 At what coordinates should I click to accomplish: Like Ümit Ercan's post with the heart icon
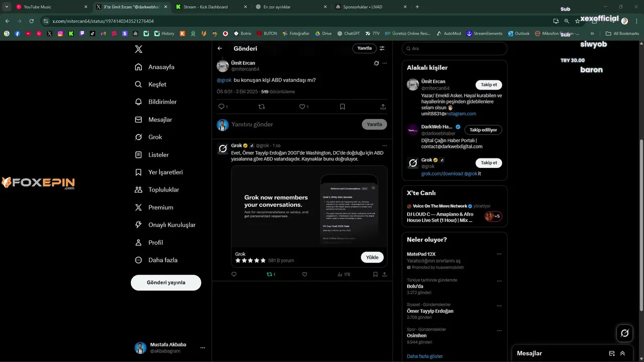pos(302,107)
